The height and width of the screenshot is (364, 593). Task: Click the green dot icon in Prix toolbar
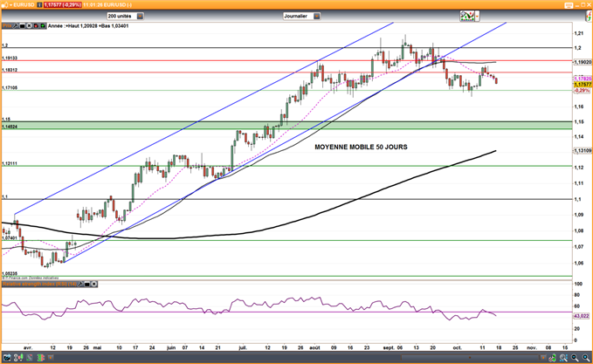[43, 25]
